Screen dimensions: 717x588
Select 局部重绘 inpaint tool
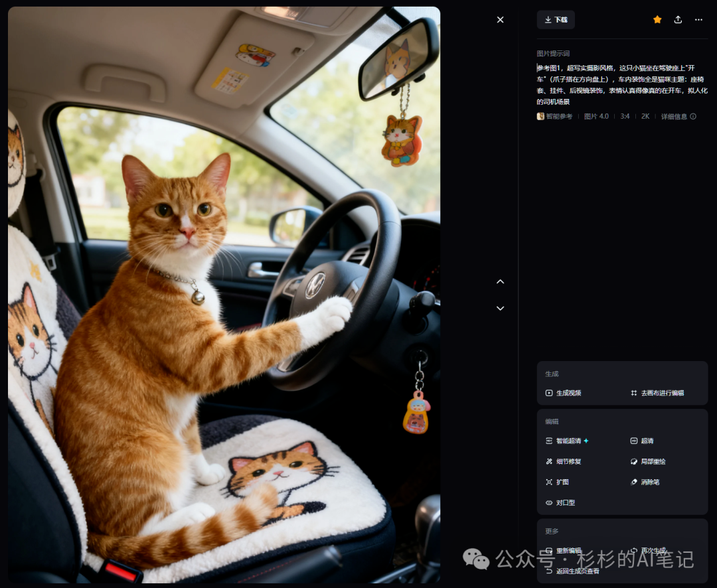(648, 461)
